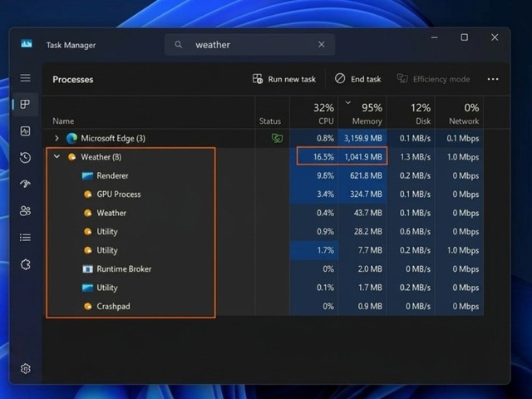
Task: Click the GPU Process weather icon
Action: [x=87, y=194]
